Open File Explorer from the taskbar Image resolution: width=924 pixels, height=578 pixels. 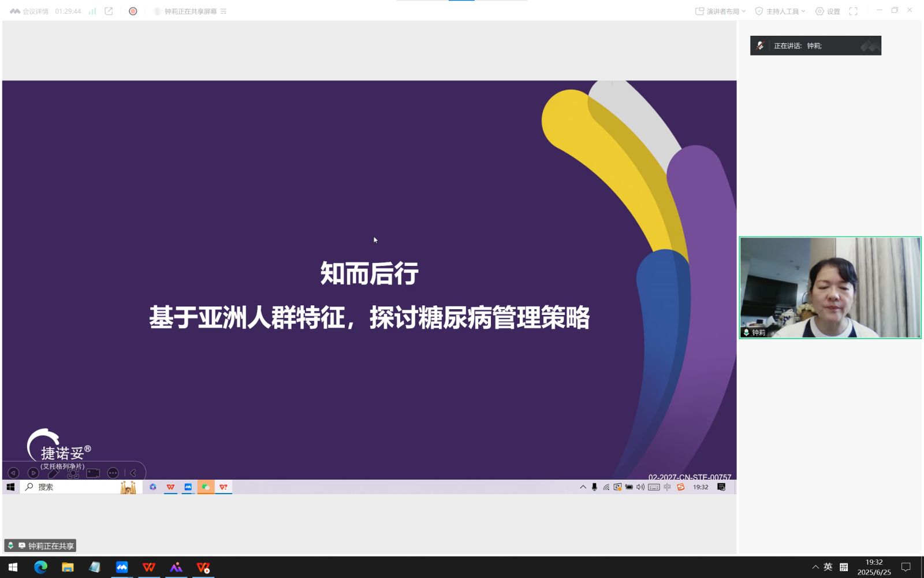(x=68, y=568)
